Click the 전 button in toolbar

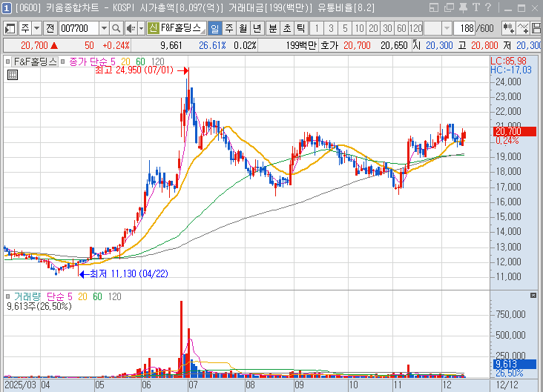pos(50,28)
